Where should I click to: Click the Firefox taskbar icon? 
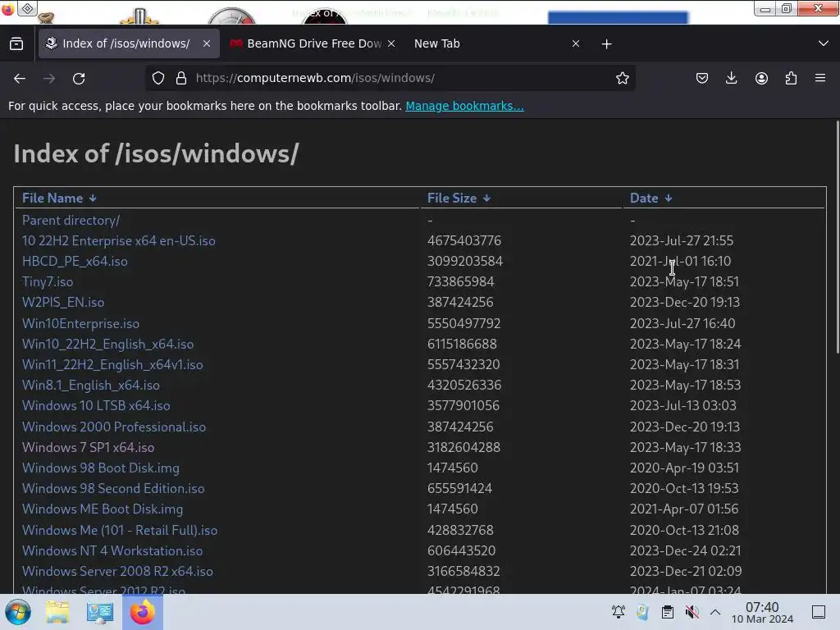point(143,612)
